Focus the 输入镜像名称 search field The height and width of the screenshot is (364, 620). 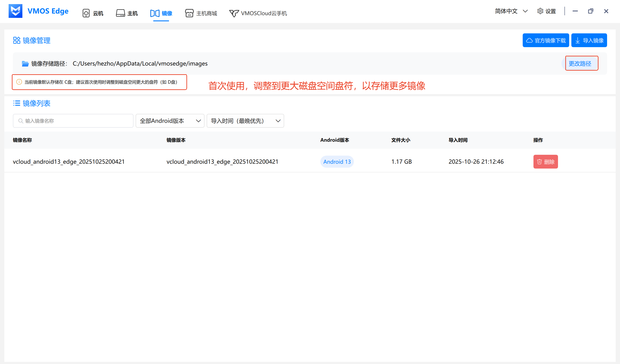73,121
